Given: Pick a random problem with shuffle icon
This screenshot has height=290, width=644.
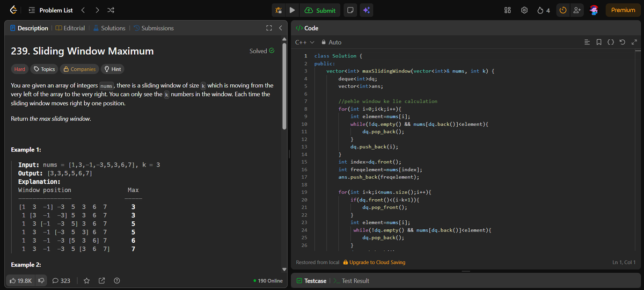Looking at the screenshot, I should 110,10.
